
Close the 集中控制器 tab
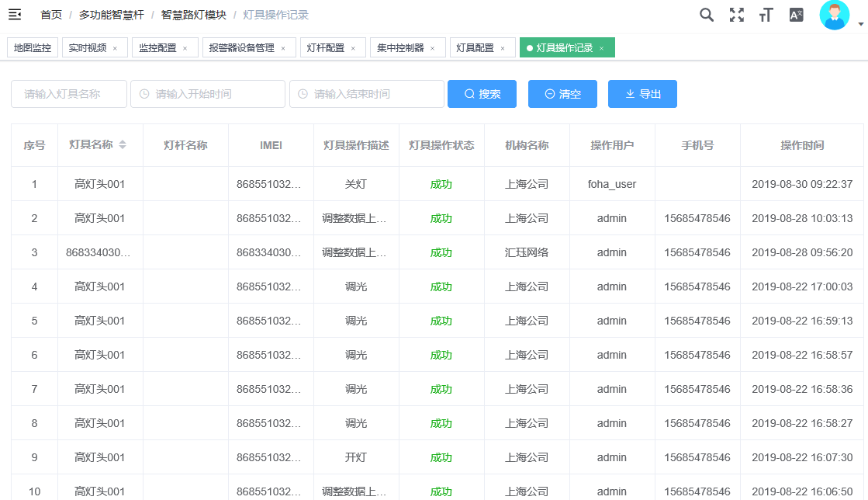pos(432,48)
